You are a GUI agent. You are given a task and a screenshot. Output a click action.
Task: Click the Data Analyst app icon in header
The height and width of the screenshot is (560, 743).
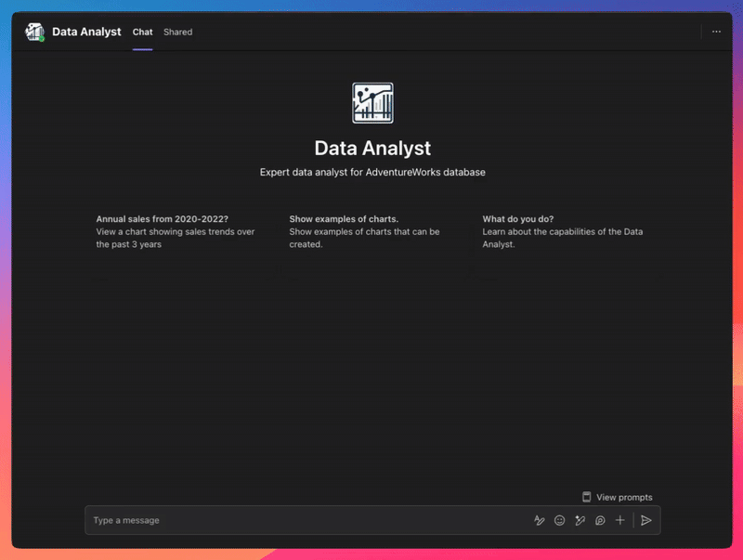(34, 32)
